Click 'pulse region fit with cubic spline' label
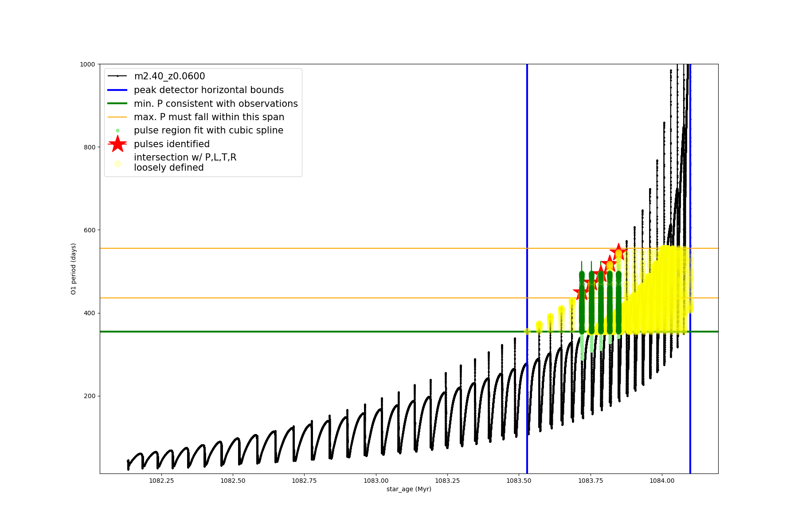Screen dimensions: 798x532 208,130
